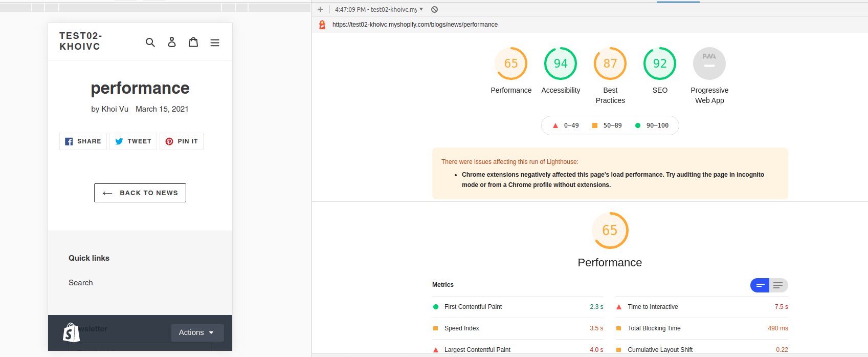The height and width of the screenshot is (357, 868).
Task: Switch metrics to compact bar view
Action: [x=760, y=285]
